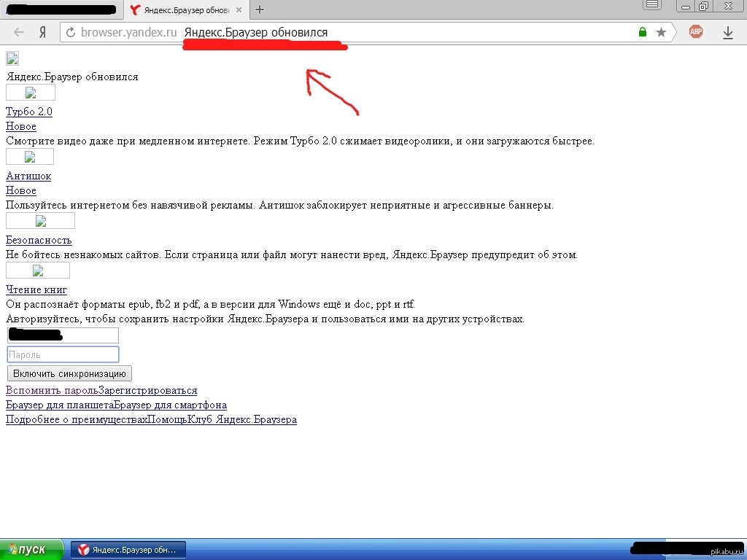Click the broken image above Антишок
Image resolution: width=747 pixels, height=560 pixels.
coord(30,157)
